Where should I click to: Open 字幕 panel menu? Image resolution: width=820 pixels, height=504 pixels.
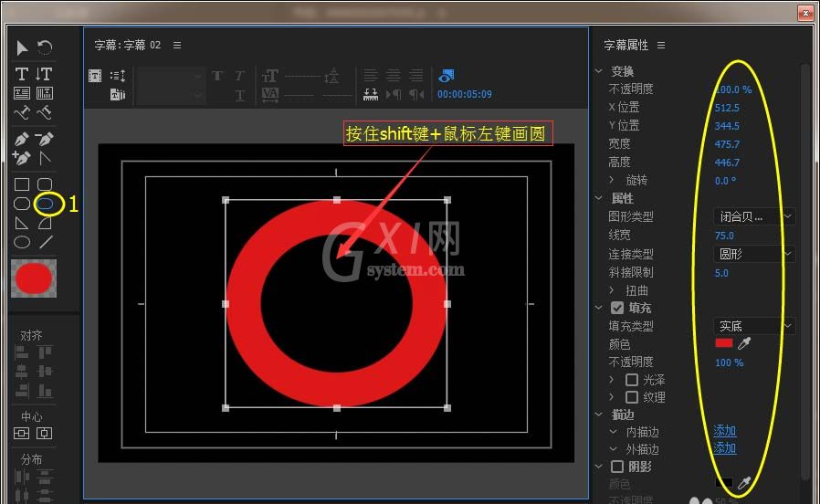click(177, 46)
